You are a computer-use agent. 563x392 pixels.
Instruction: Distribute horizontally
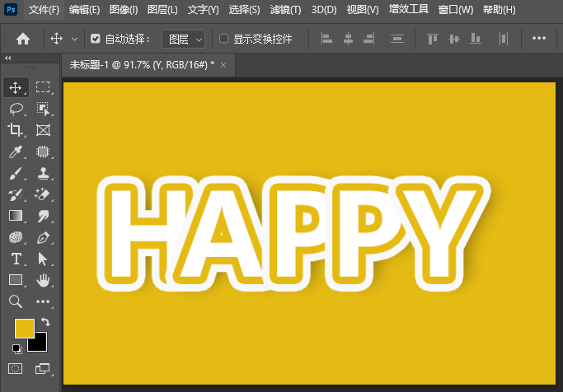click(504, 39)
